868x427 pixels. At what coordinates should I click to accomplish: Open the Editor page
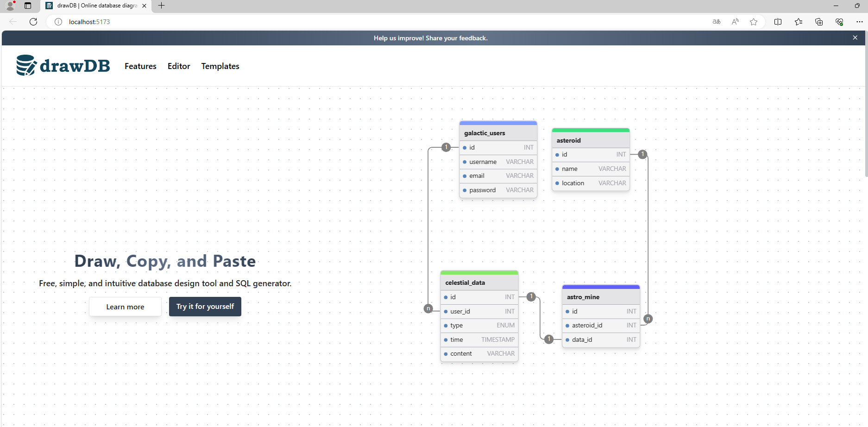click(179, 66)
